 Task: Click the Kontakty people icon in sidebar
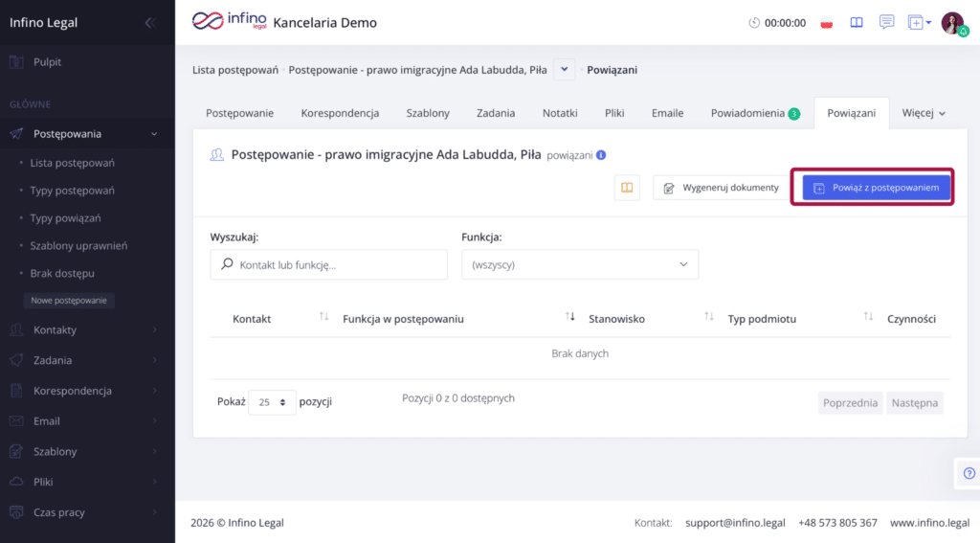coord(17,329)
